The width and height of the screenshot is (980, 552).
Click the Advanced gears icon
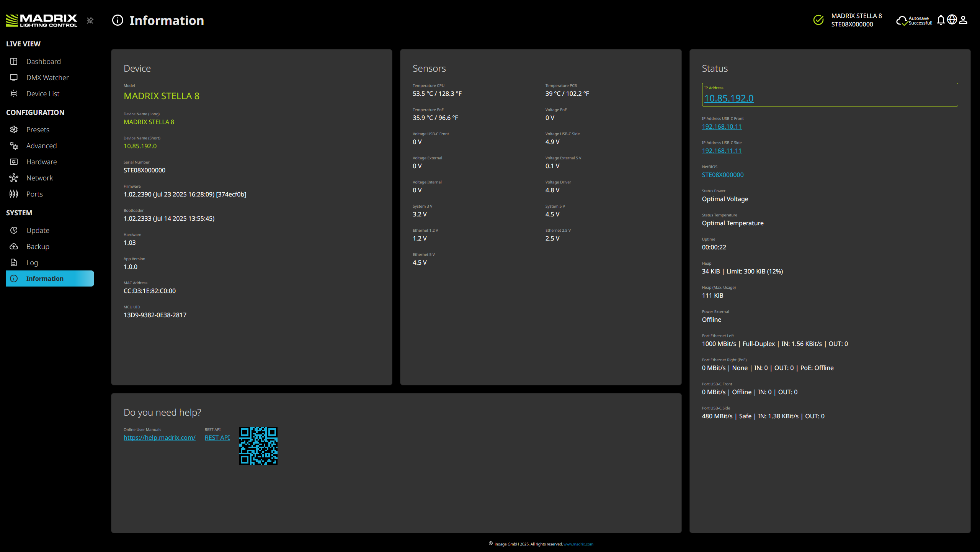coord(14,146)
